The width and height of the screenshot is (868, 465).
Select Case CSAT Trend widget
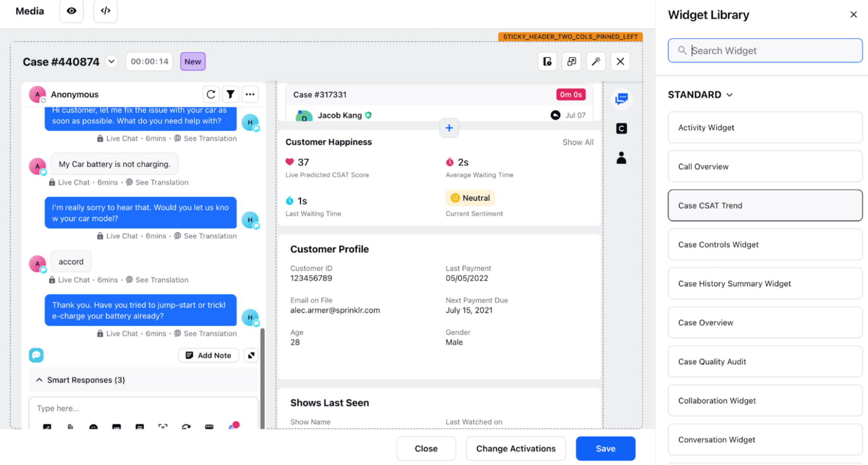pos(765,206)
